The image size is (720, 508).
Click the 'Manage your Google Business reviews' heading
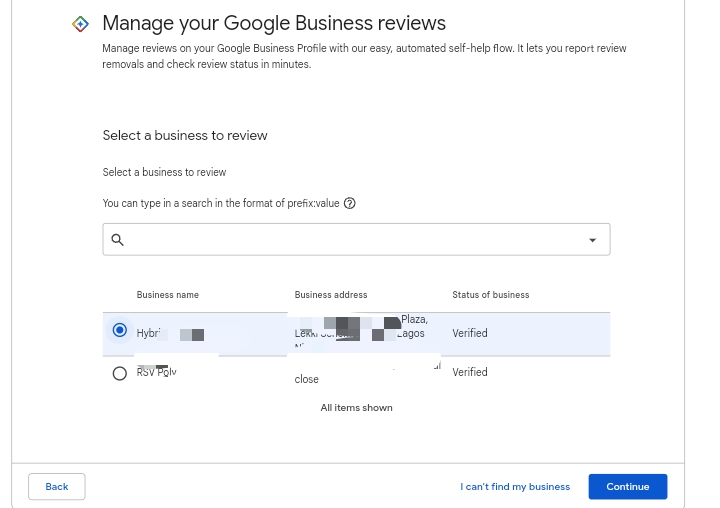(x=274, y=23)
